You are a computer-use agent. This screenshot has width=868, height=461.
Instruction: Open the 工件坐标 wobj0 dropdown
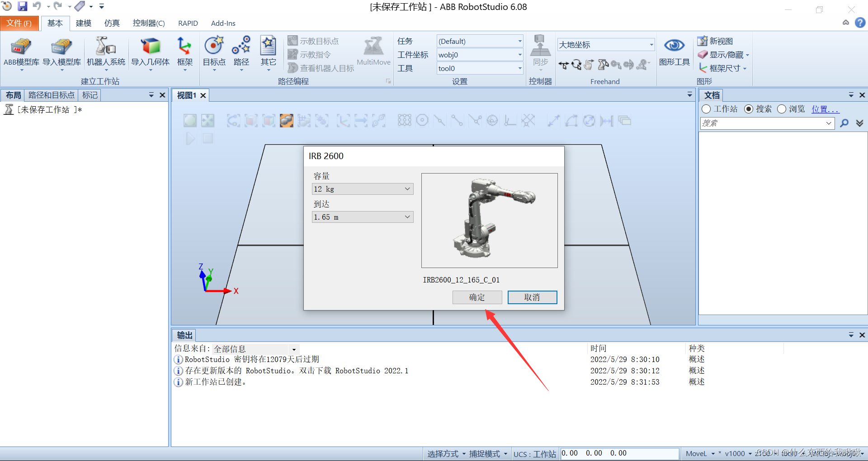[480, 55]
